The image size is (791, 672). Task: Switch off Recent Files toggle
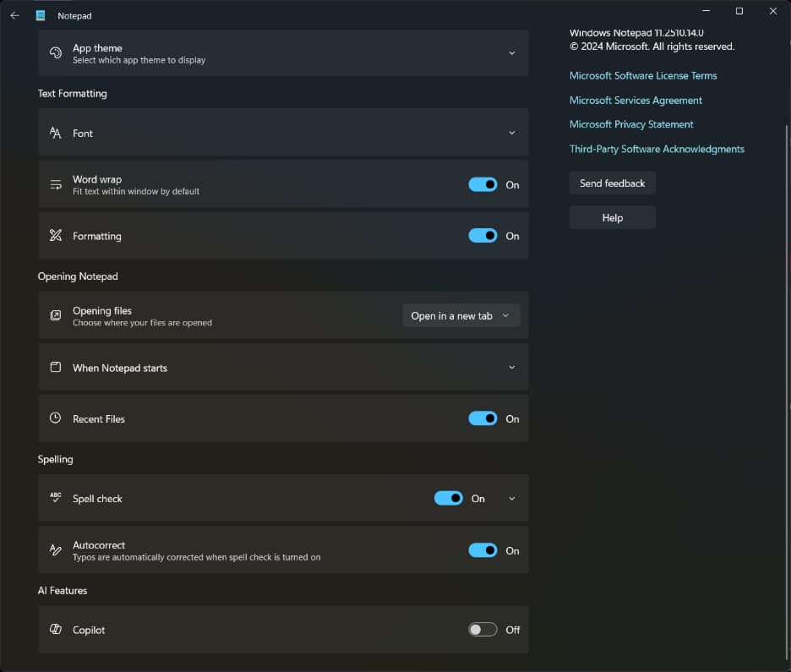pyautogui.click(x=483, y=418)
